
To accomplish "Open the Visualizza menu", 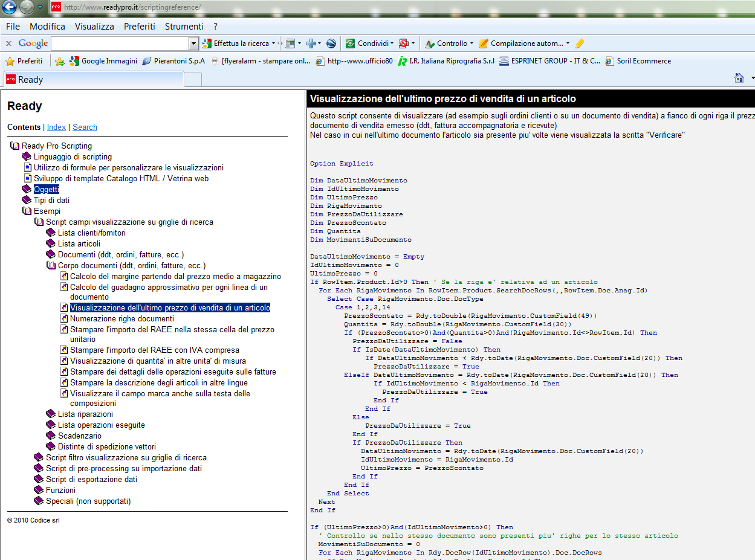I will coord(94,27).
